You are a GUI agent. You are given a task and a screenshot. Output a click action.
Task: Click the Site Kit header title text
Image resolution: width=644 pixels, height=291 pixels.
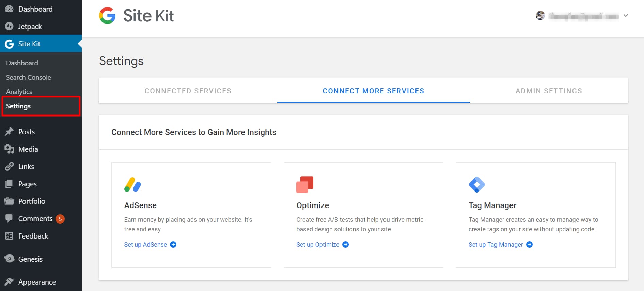[x=148, y=16]
